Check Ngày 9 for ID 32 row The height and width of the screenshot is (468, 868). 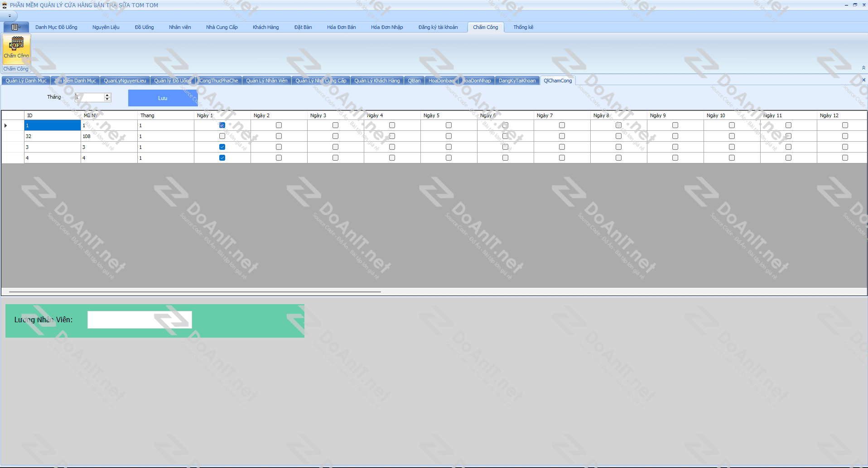tap(675, 136)
